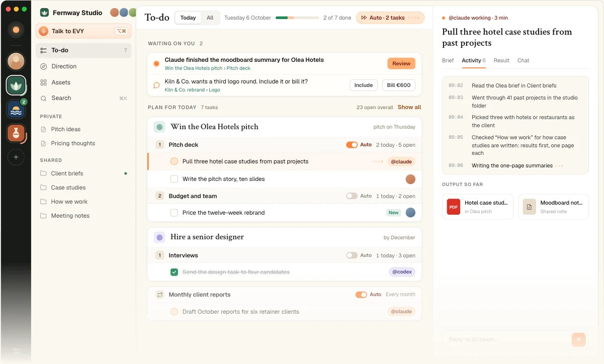Click the chat bubble icon on Kiln & Co. row
Image resolution: width=604 pixels, height=364 pixels.
click(x=156, y=85)
